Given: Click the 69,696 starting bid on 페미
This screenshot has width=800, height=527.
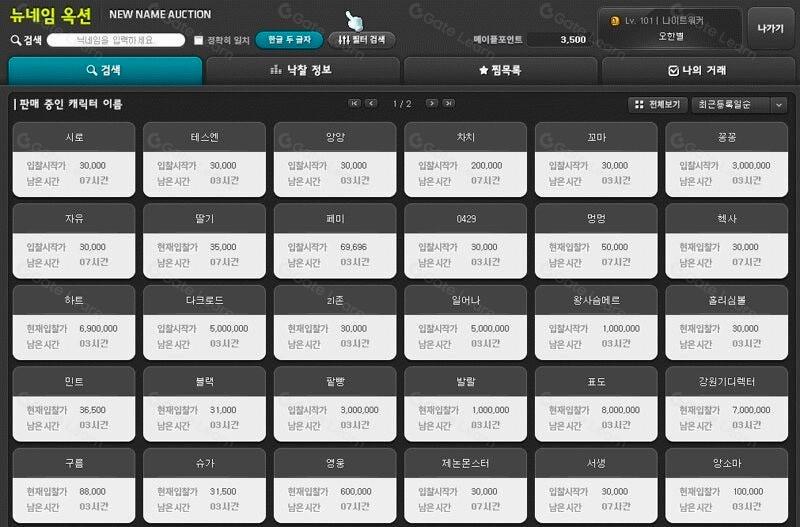Looking at the screenshot, I should [354, 247].
